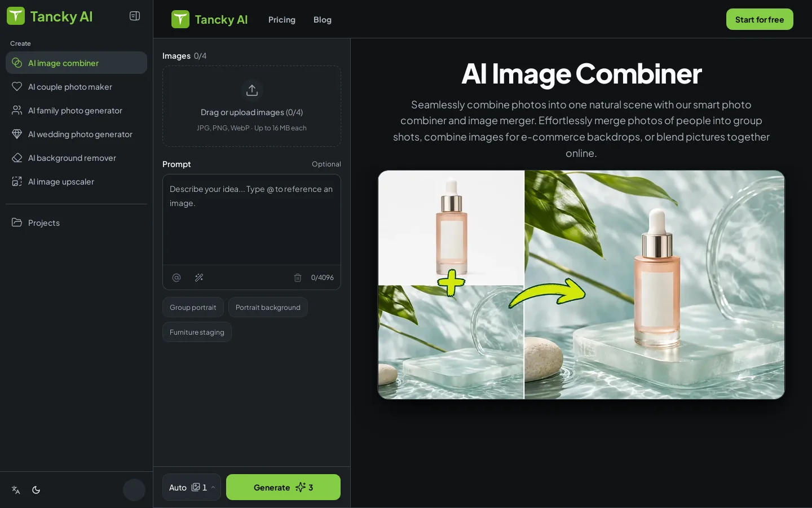
Task: Click the language translate icon
Action: coord(16,490)
